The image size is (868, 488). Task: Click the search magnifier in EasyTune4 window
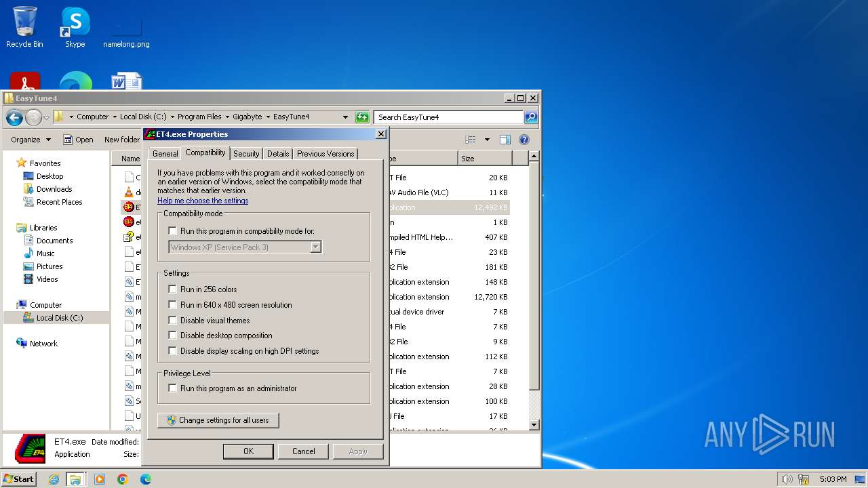coord(531,117)
